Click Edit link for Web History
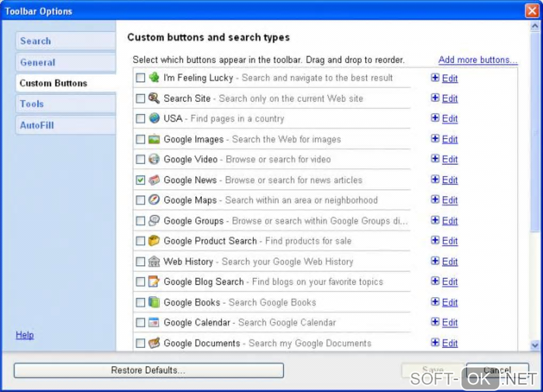Screen dimensions: 543x392 coord(450,262)
